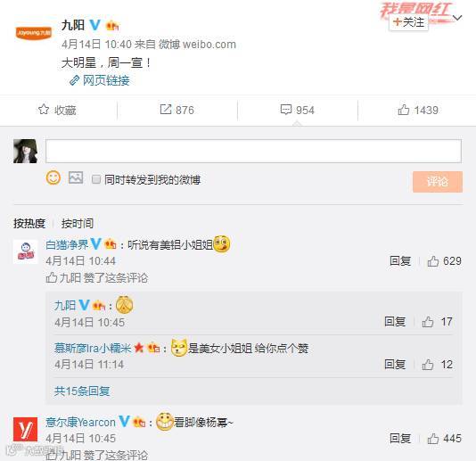Click into the comment text input field
The height and width of the screenshot is (461, 476).
253,151
